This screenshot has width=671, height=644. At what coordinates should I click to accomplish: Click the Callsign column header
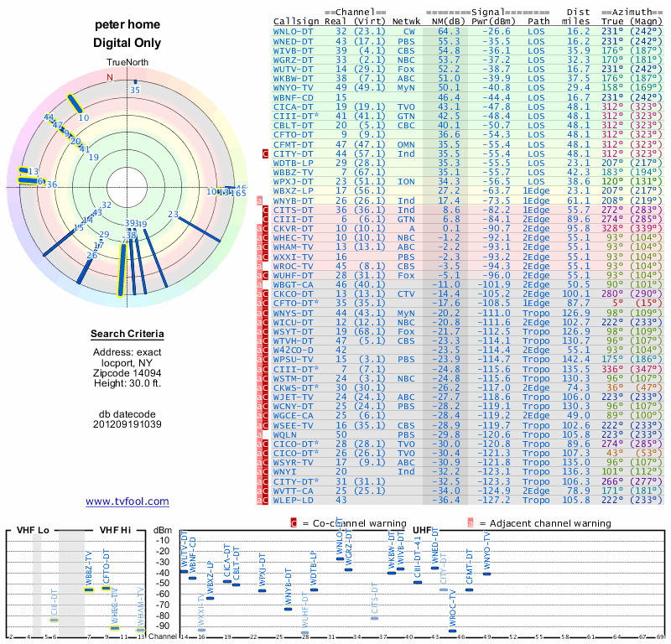296,22
